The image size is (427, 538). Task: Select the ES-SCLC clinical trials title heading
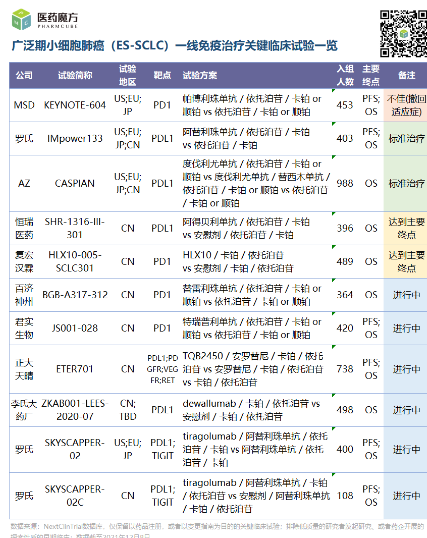click(x=174, y=46)
